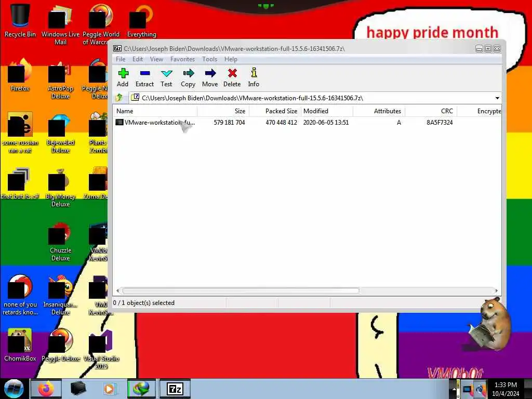This screenshot has height=399, width=532.
Task: Click the horizontal scrollbar thumb
Action: [x=241, y=290]
